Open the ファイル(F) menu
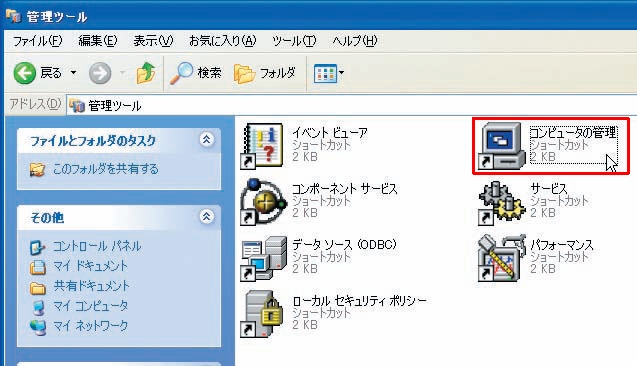This screenshot has height=366, width=637. click(37, 41)
